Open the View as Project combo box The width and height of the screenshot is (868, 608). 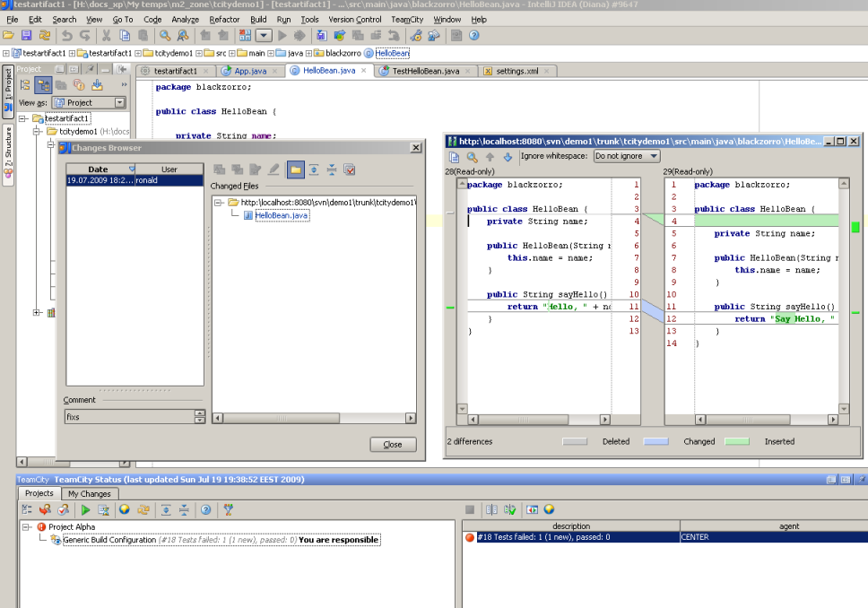(89, 103)
